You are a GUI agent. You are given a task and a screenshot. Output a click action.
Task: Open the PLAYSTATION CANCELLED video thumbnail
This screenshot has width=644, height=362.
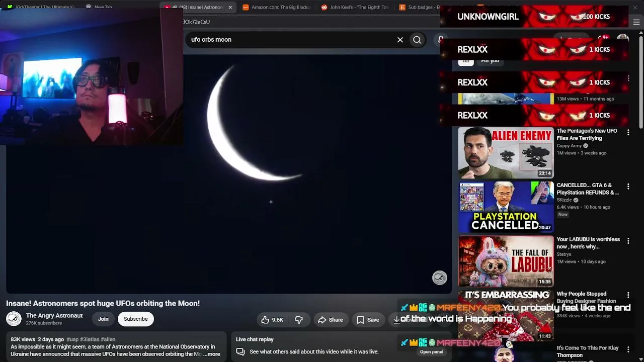click(506, 207)
